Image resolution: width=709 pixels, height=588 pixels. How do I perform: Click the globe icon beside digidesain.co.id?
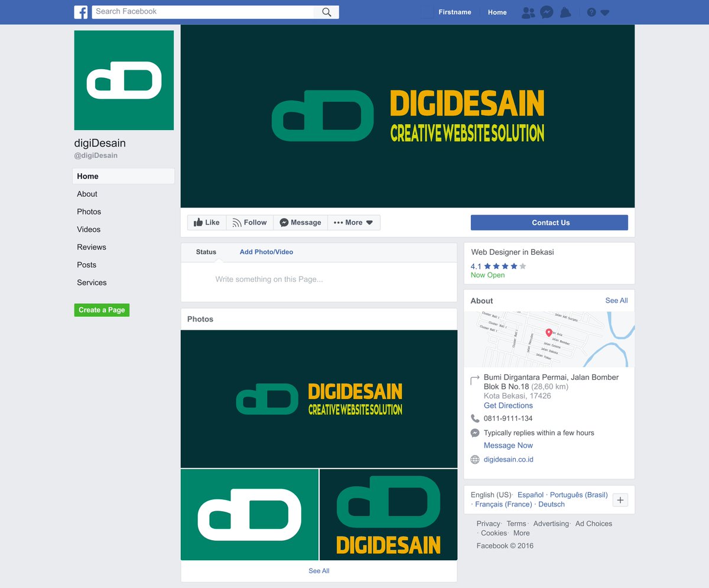[x=475, y=459]
